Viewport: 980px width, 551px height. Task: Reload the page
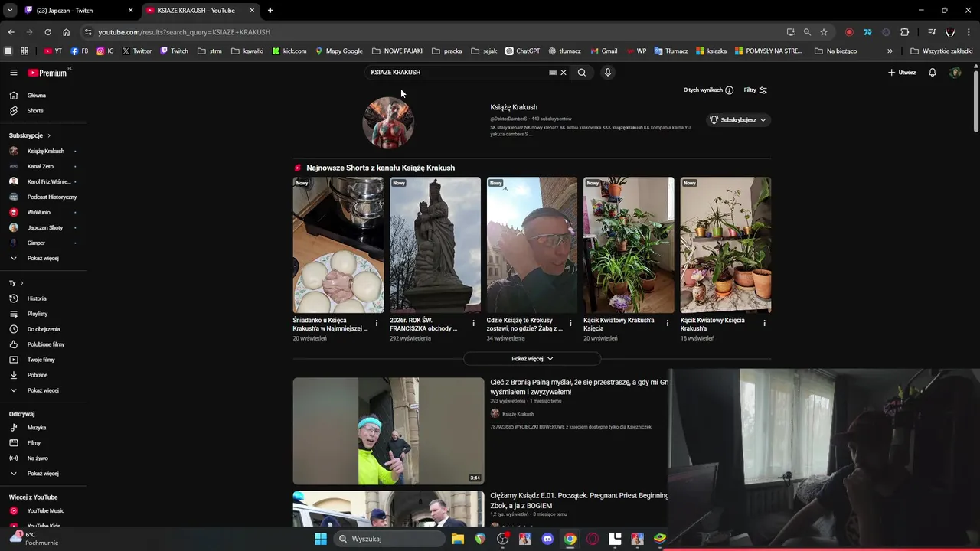pyautogui.click(x=47, y=32)
